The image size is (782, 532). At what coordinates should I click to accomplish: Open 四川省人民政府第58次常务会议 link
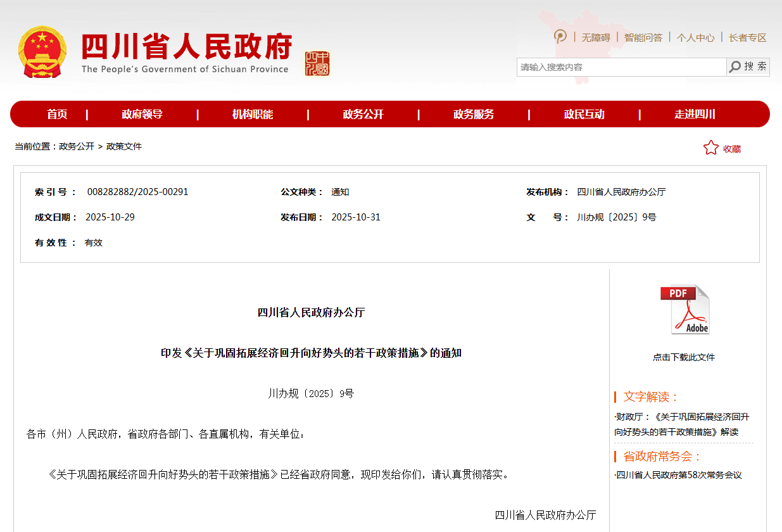pyautogui.click(x=679, y=475)
